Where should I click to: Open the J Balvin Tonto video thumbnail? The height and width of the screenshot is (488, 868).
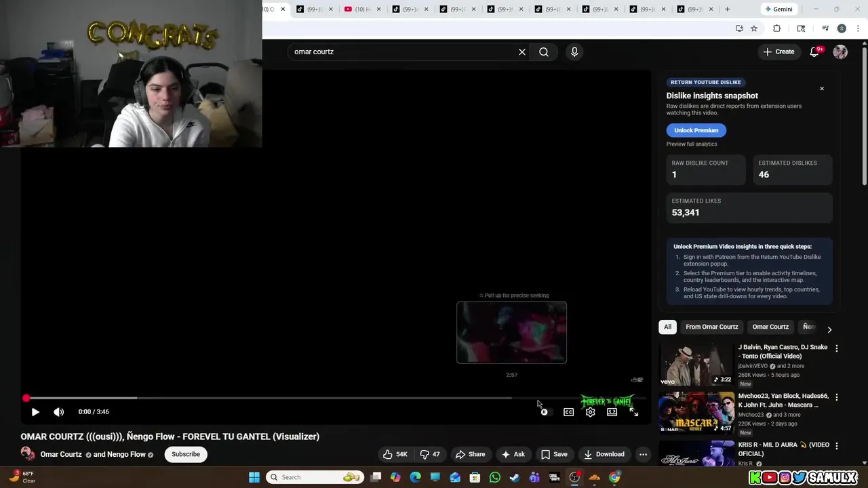point(696,364)
